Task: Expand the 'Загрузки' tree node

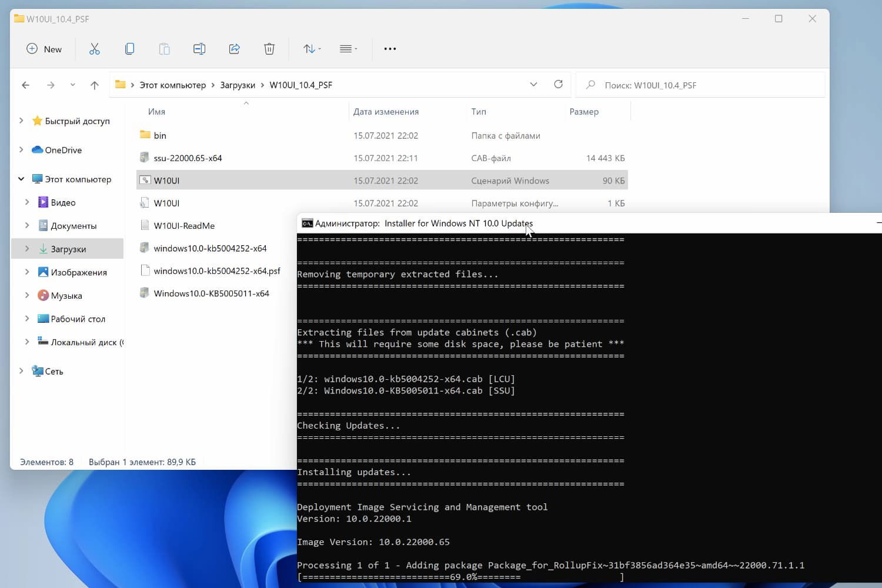Action: tap(27, 249)
